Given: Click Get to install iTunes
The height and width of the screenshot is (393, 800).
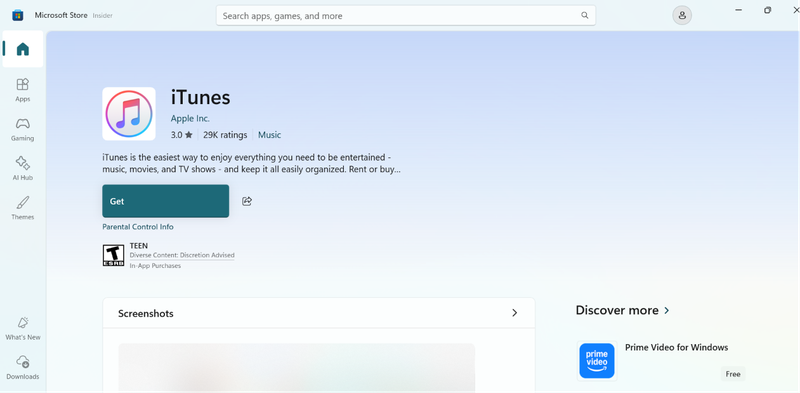Looking at the screenshot, I should (166, 201).
